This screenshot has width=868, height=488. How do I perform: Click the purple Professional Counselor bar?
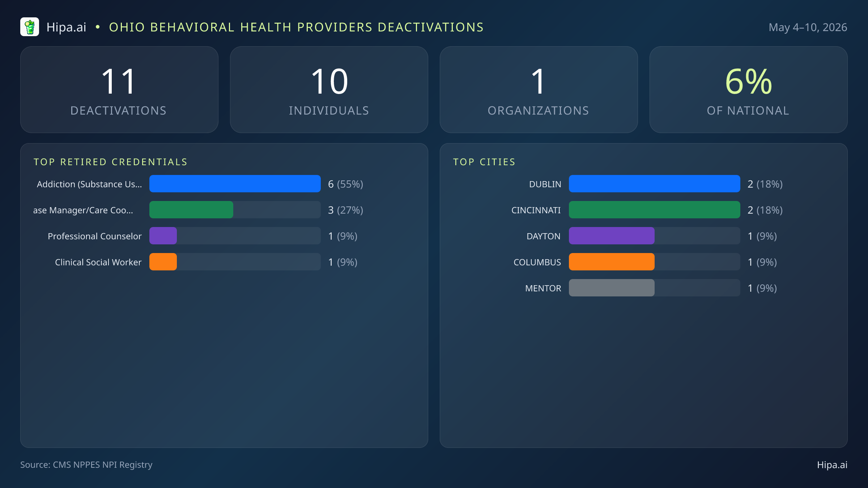(x=163, y=236)
